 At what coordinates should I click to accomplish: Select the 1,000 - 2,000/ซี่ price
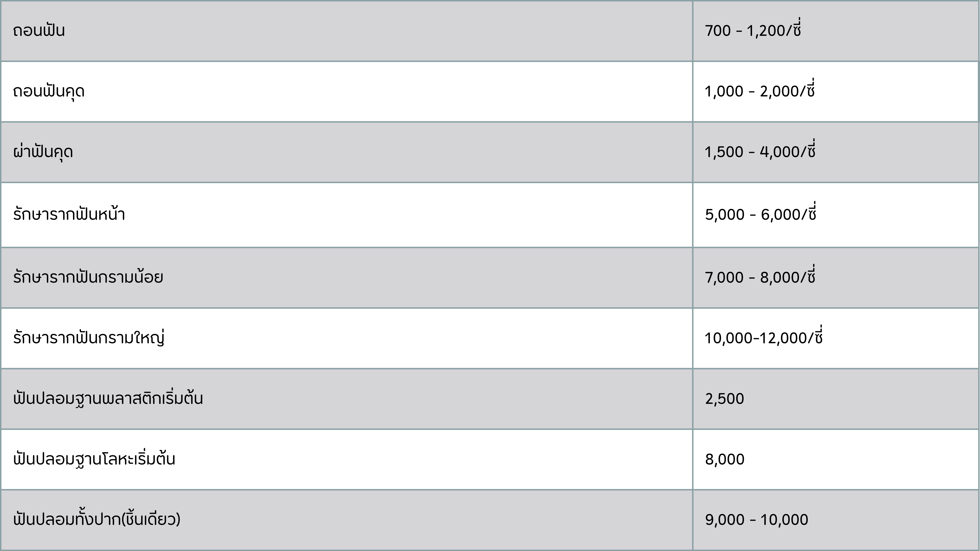pos(759,92)
